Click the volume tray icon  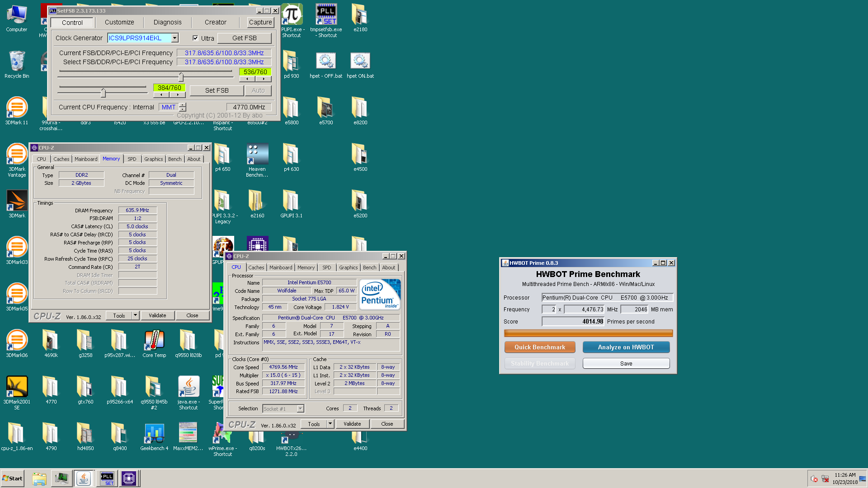tap(814, 479)
